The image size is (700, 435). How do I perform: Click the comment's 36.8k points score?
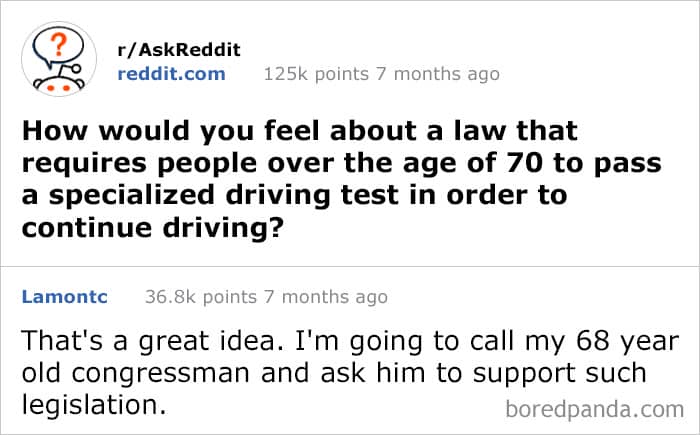coord(200,296)
